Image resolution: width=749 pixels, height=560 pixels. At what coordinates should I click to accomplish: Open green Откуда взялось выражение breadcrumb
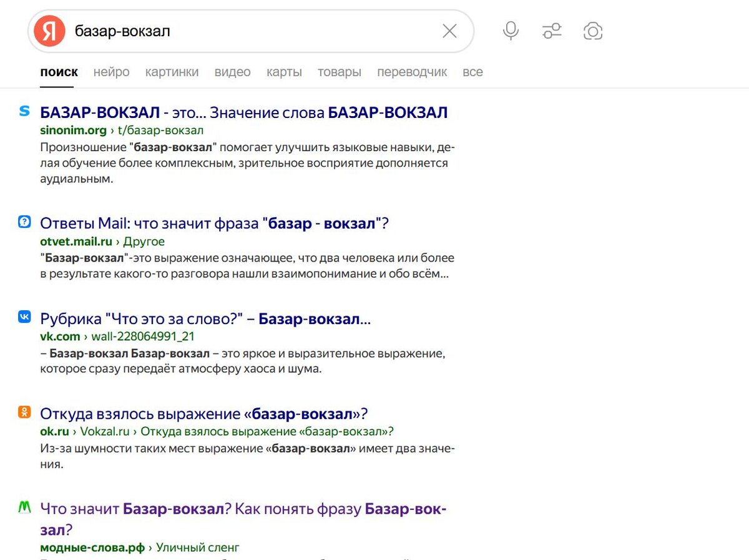click(267, 431)
